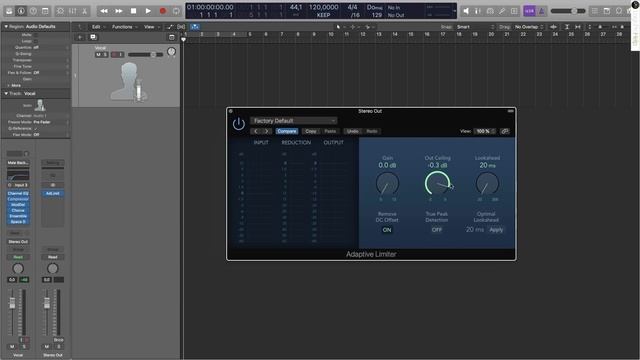This screenshot has width=640, height=360.
Task: Toggle the metronome click
Action: [542, 11]
